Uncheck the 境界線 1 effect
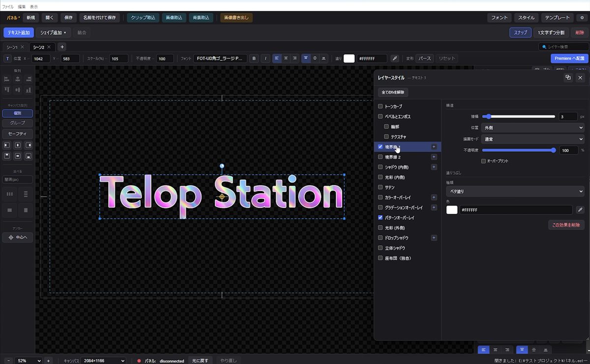This screenshot has width=590, height=364. click(x=380, y=146)
